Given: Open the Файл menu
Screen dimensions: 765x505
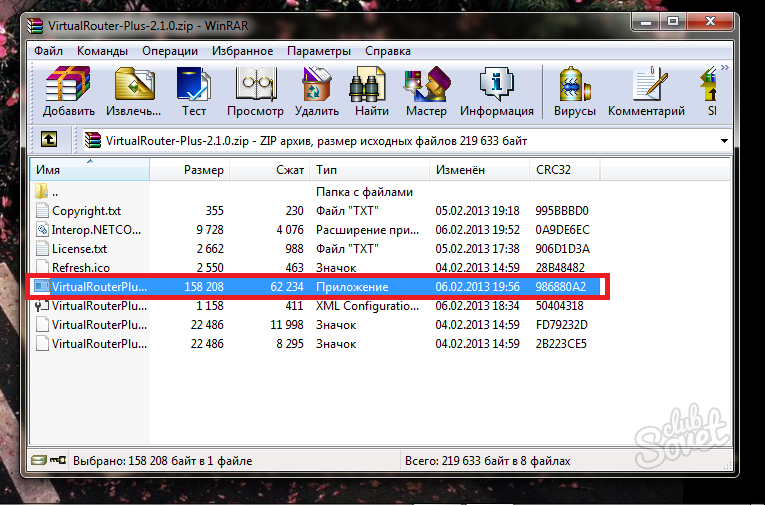Looking at the screenshot, I should (48, 50).
